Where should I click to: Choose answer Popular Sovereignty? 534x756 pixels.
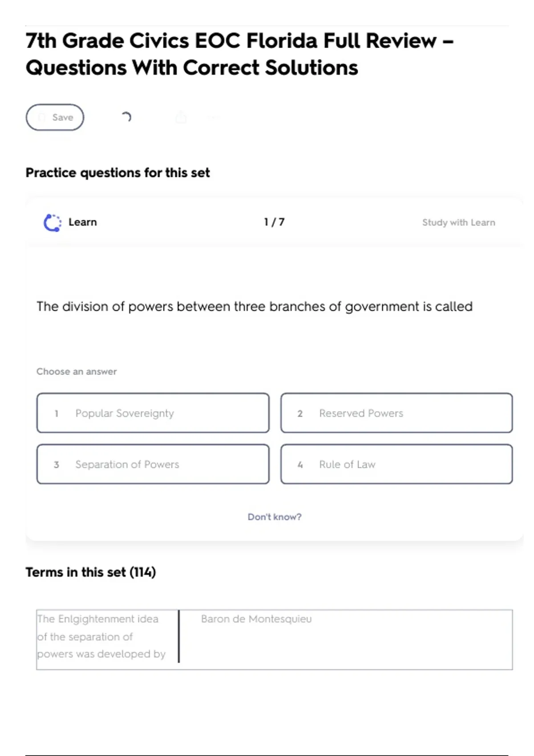pyautogui.click(x=153, y=413)
